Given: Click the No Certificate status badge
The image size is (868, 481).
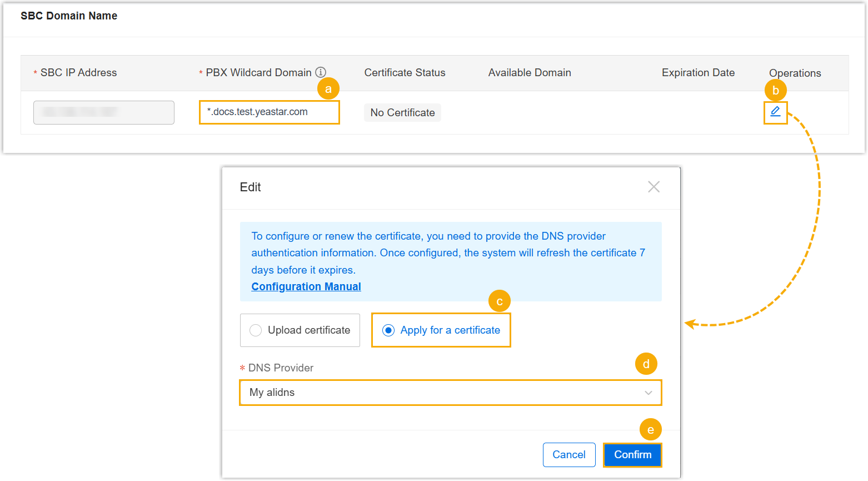Looking at the screenshot, I should pos(402,112).
